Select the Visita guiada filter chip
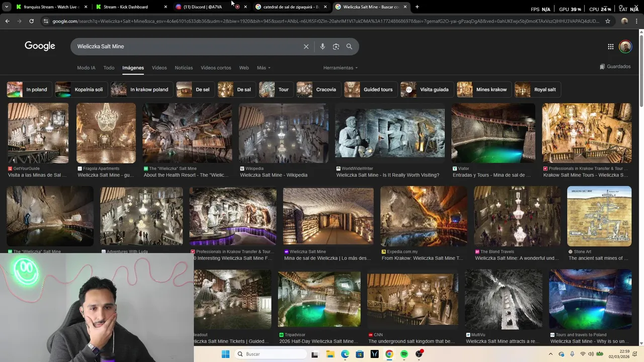The width and height of the screenshot is (644, 362). (427, 89)
